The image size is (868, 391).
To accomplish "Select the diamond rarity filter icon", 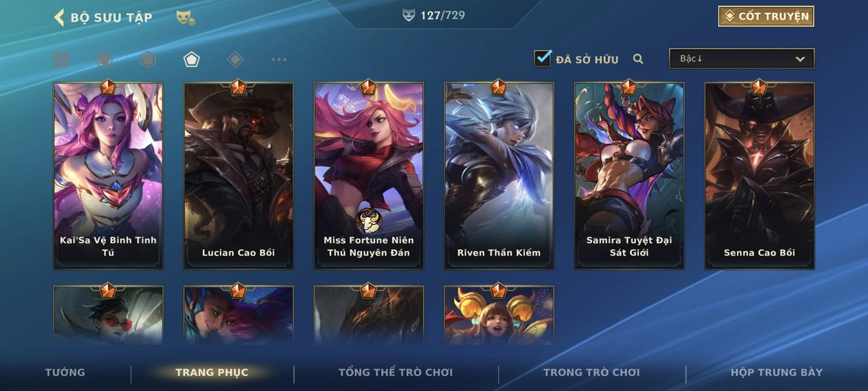I will [x=235, y=59].
